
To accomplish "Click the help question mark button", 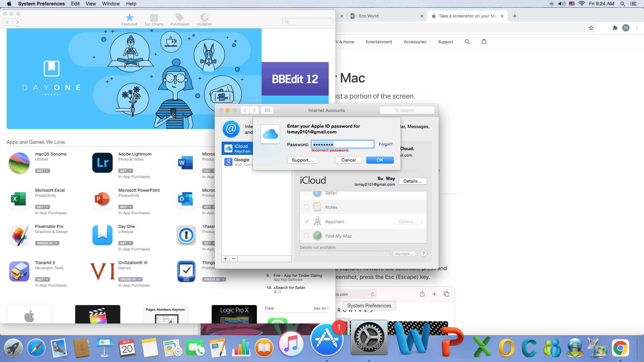I will (x=423, y=253).
